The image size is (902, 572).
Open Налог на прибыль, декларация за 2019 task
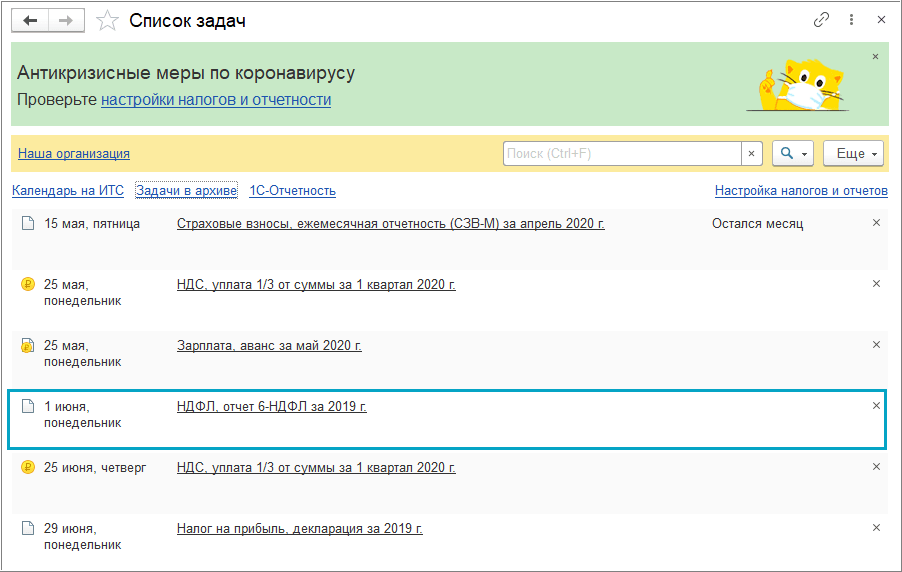coord(300,529)
